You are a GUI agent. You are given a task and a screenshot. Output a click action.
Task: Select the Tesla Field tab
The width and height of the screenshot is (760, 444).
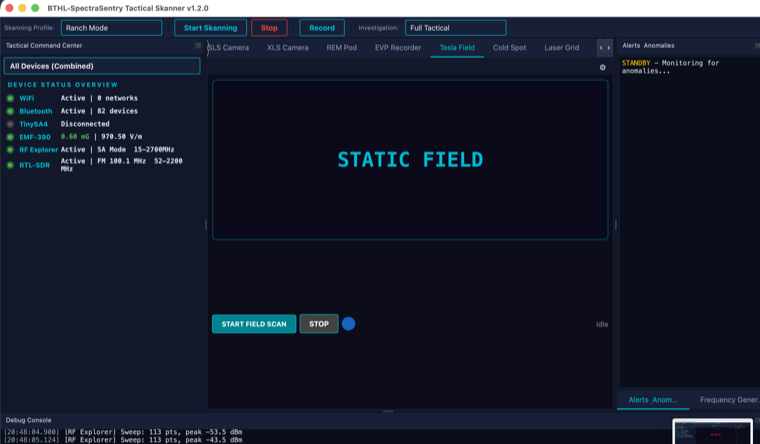coord(457,48)
